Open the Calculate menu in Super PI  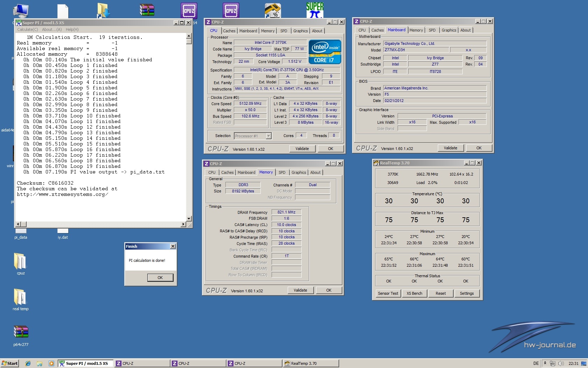pos(28,29)
